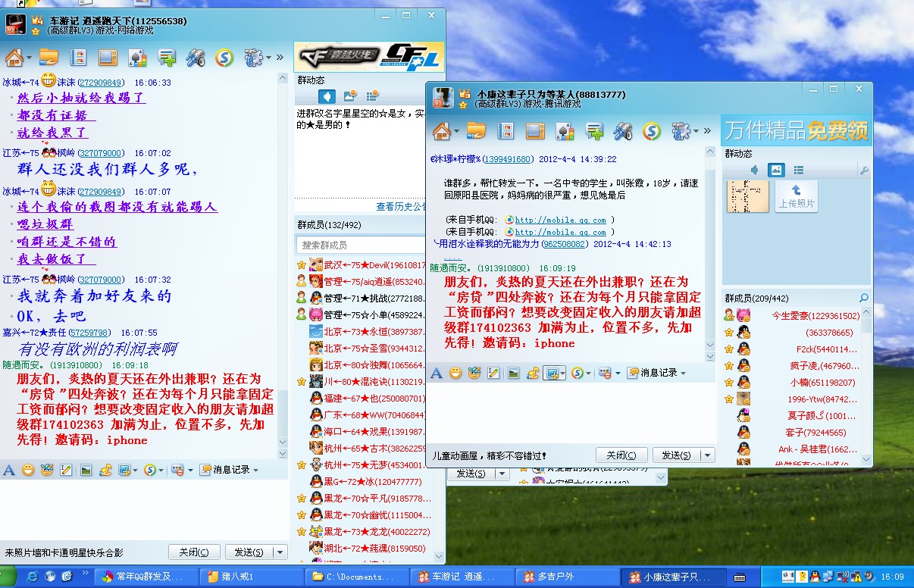Expand settings gear dropdown in 车游记 toolbar
Viewport: 914px width, 588px height.
tap(268, 58)
